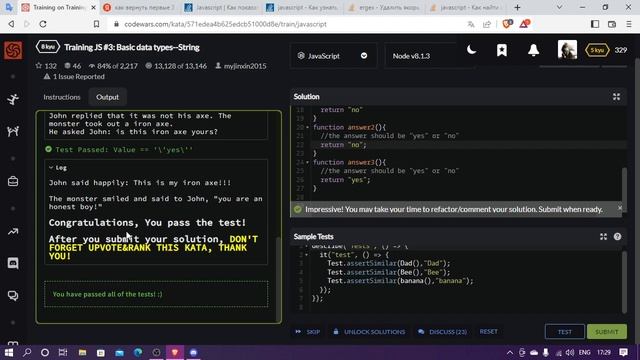Click the SKIP button
The height and width of the screenshot is (360, 640).
308,332
